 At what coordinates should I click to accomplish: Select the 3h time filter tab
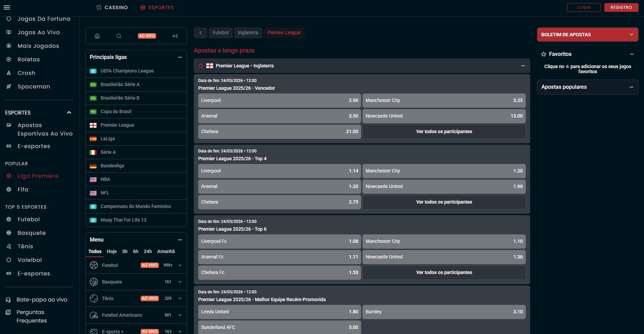pyautogui.click(x=125, y=251)
